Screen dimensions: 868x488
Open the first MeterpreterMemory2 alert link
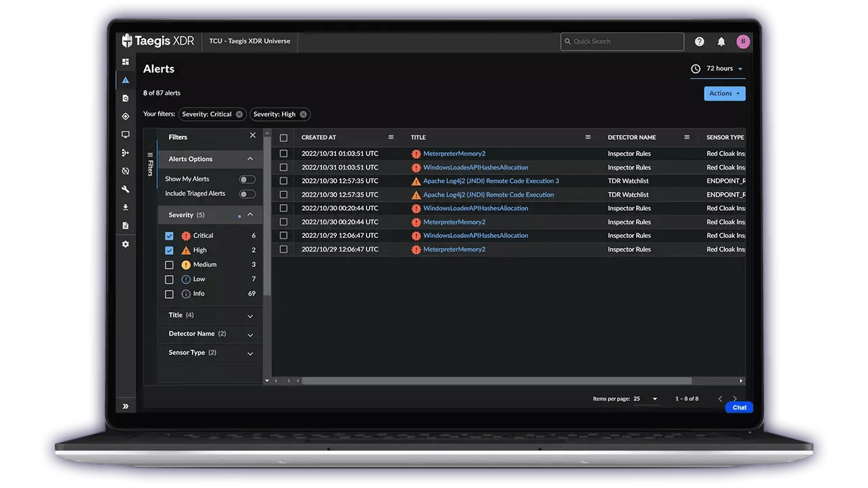[454, 153]
